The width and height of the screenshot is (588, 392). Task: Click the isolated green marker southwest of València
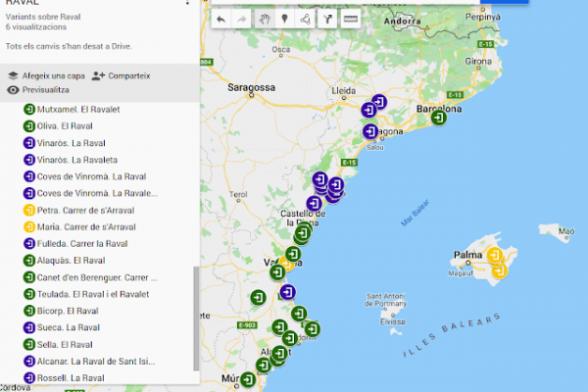click(258, 298)
